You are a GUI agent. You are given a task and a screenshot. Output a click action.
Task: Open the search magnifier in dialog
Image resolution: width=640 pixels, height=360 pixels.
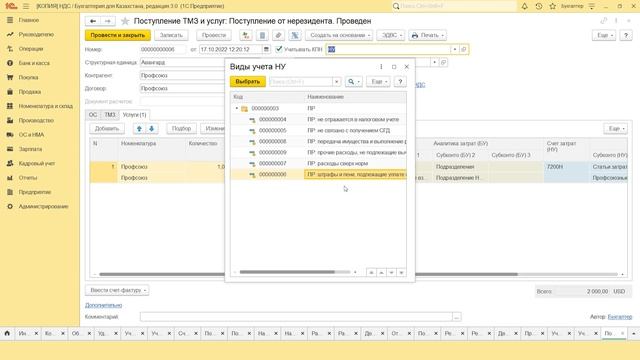coord(353,82)
